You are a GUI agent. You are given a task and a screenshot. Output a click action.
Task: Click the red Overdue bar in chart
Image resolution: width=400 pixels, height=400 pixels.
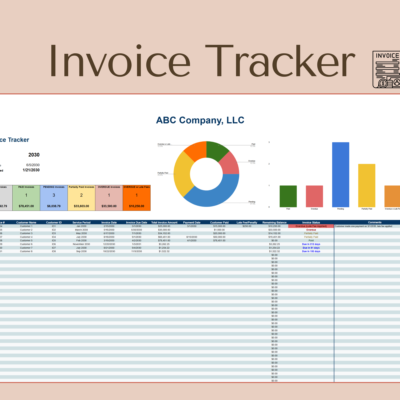tap(314, 196)
